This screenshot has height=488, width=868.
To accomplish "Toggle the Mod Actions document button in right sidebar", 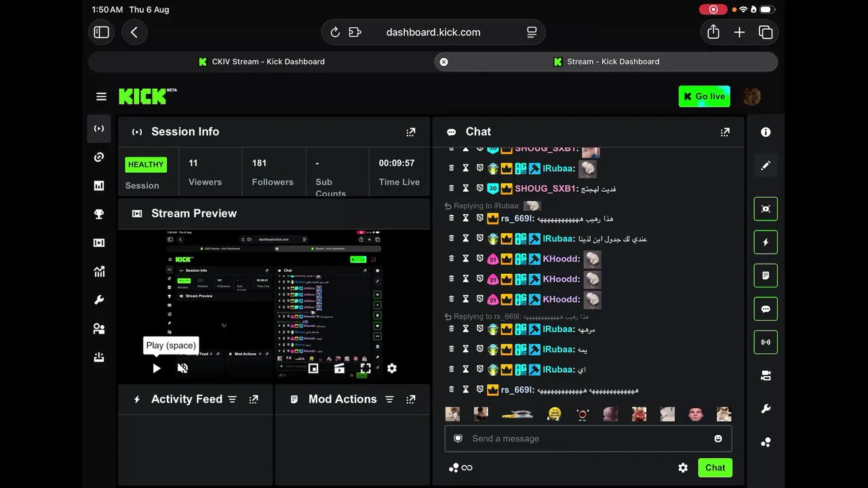I will point(766,275).
